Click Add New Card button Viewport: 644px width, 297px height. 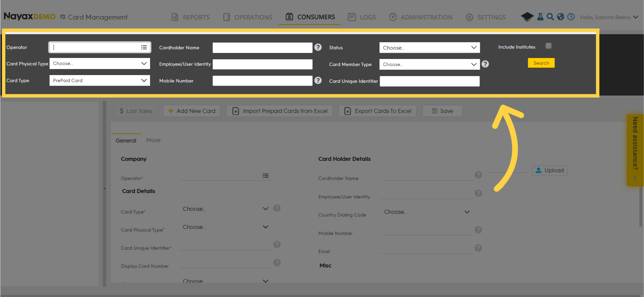192,111
